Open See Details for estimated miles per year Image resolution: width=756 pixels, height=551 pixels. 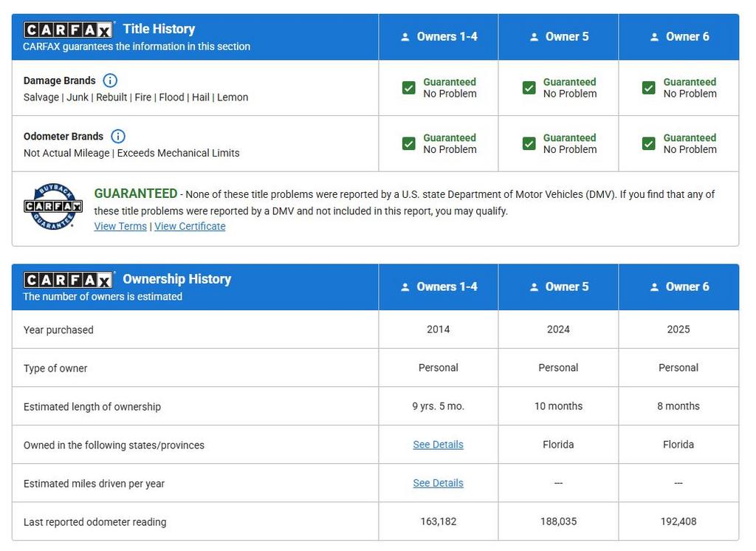click(438, 483)
